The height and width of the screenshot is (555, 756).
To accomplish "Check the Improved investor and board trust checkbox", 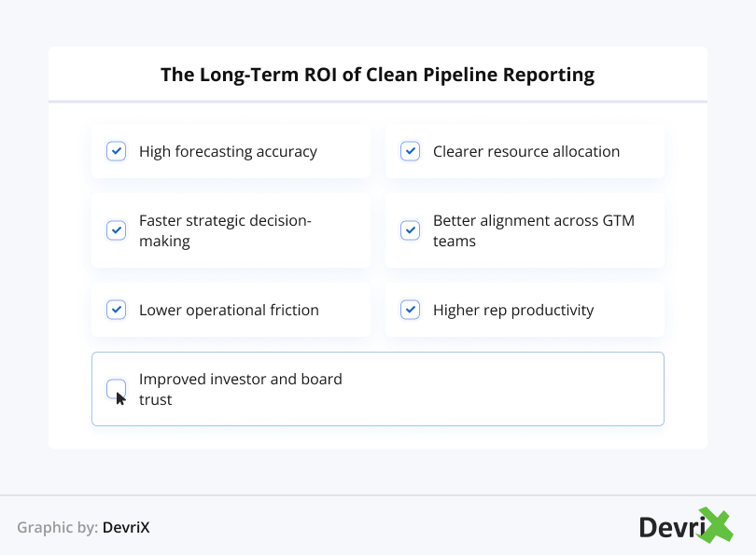I will pyautogui.click(x=116, y=389).
